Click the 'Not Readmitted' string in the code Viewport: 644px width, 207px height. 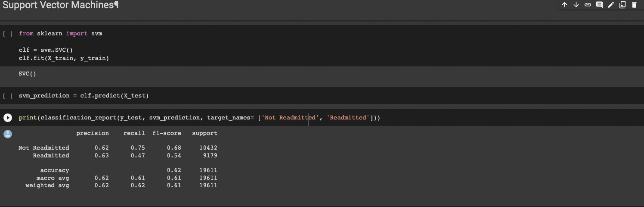coord(290,118)
